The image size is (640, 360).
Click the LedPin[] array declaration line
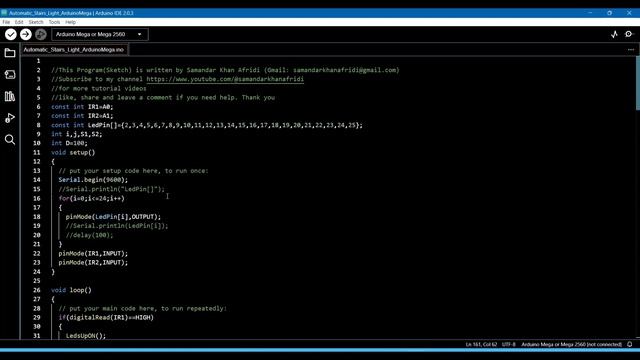[207, 125]
